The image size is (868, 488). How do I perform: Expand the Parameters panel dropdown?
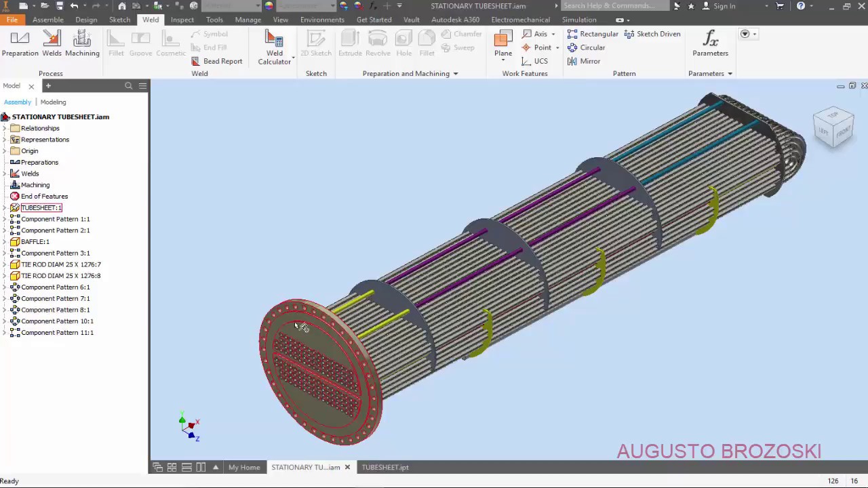[x=730, y=73]
